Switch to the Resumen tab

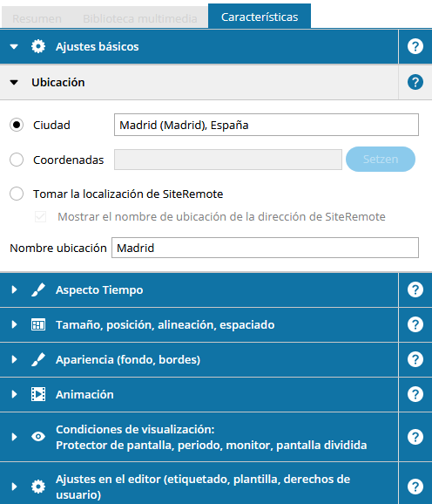[37, 18]
